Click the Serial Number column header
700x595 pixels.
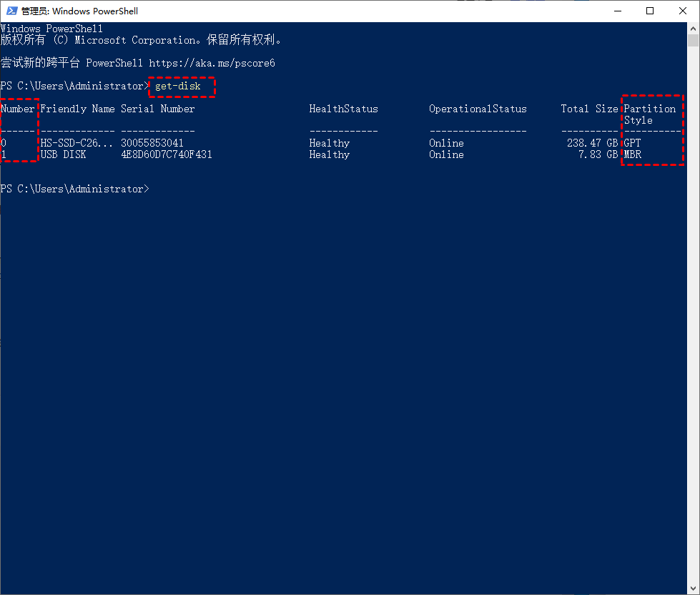pos(157,109)
